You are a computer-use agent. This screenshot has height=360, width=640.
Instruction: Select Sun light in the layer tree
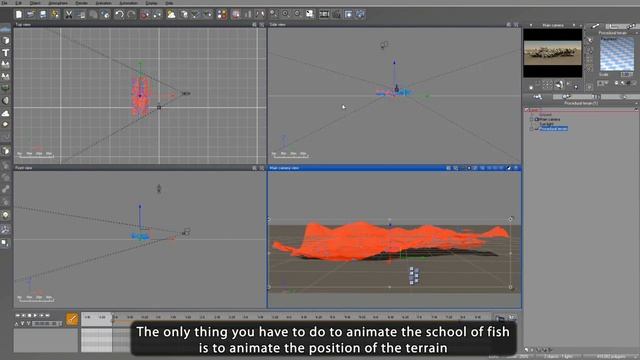click(x=547, y=124)
